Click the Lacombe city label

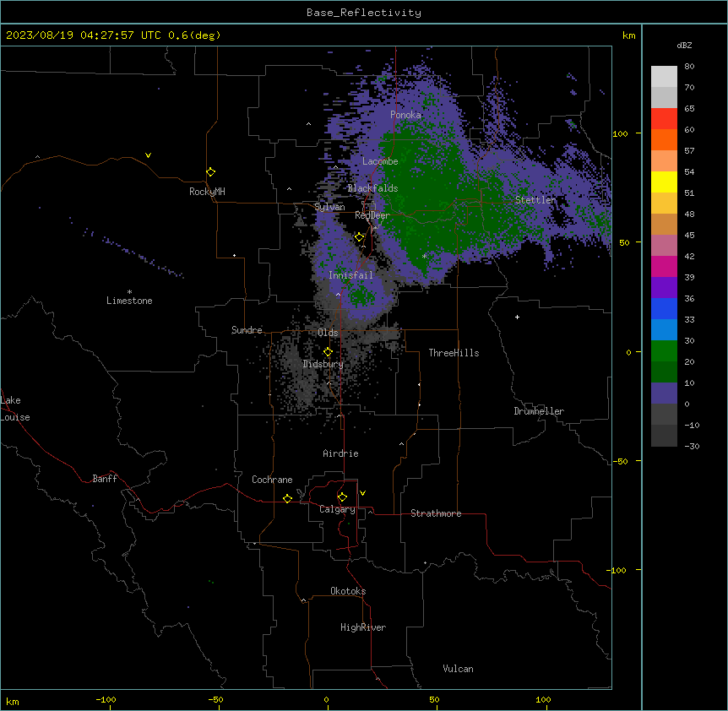tap(380, 161)
